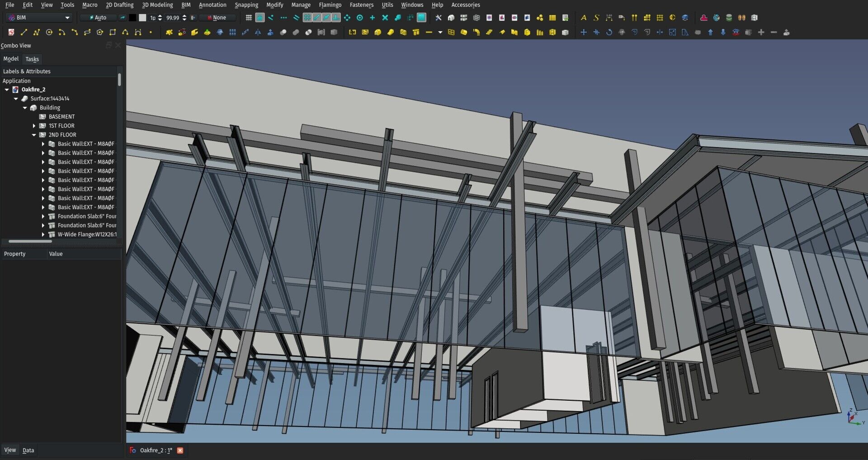868x460 pixels.
Task: Click the Remove component minus icon
Action: point(774,32)
